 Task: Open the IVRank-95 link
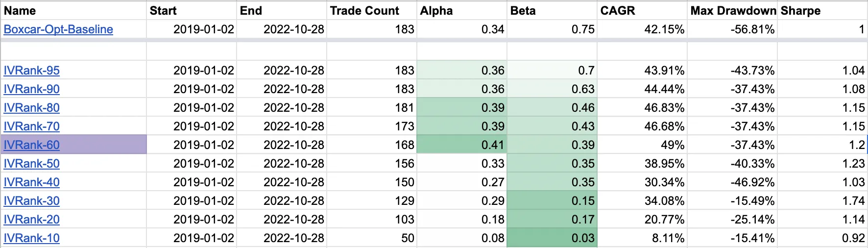pyautogui.click(x=32, y=71)
